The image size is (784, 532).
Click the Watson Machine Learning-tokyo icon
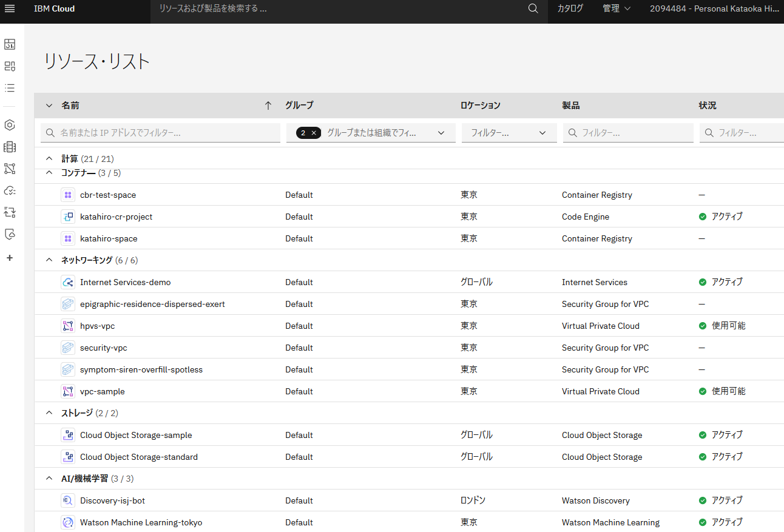tap(68, 522)
